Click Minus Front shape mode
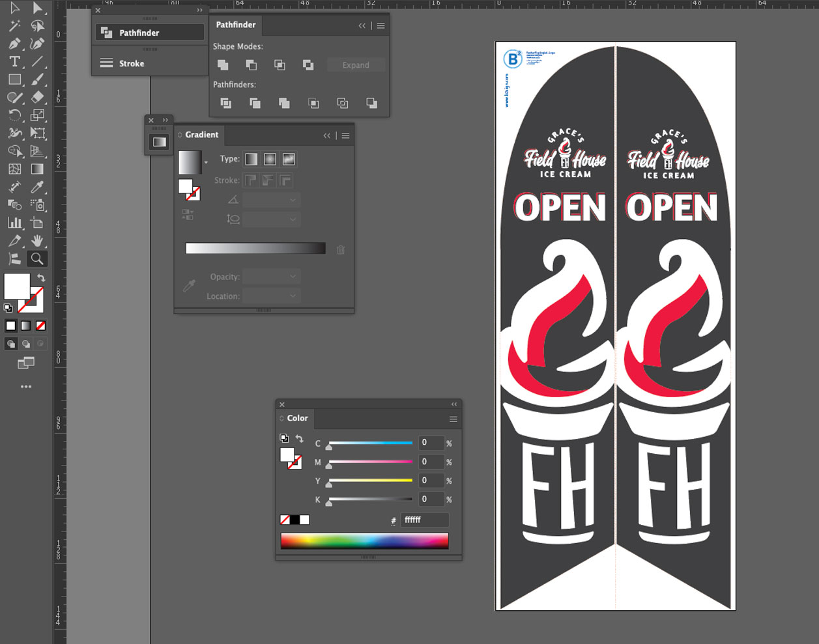The image size is (819, 644). tap(251, 65)
